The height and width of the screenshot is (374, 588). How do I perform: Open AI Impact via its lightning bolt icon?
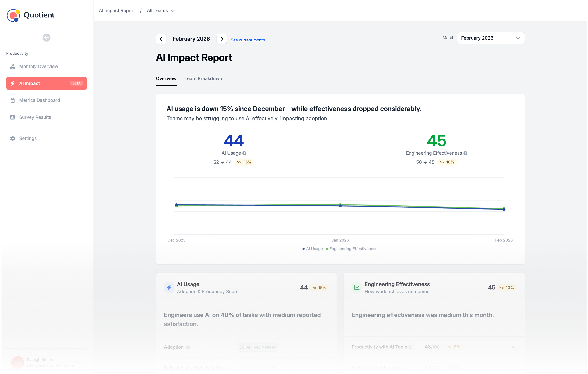[13, 83]
